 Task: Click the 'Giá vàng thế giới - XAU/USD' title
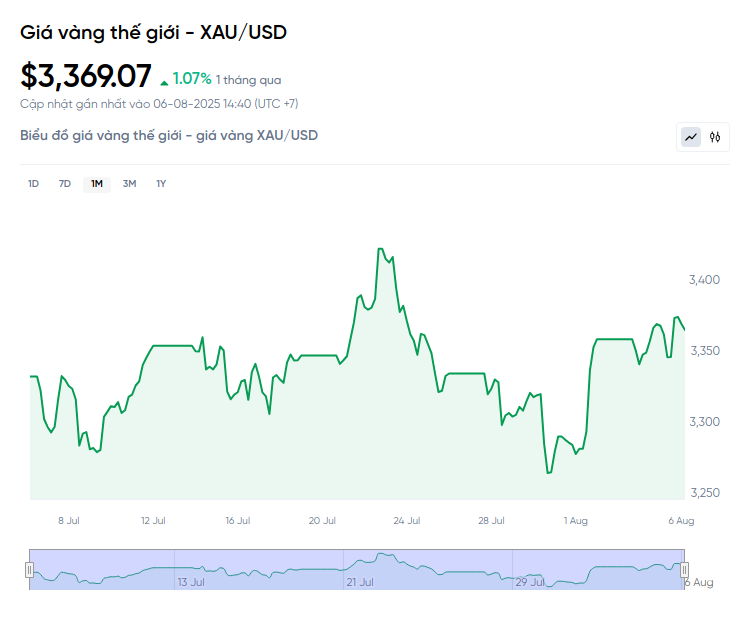pos(153,32)
